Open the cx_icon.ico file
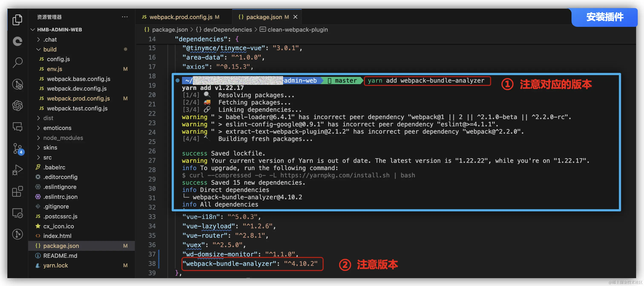The height and width of the screenshot is (286, 644). pyautogui.click(x=58, y=226)
